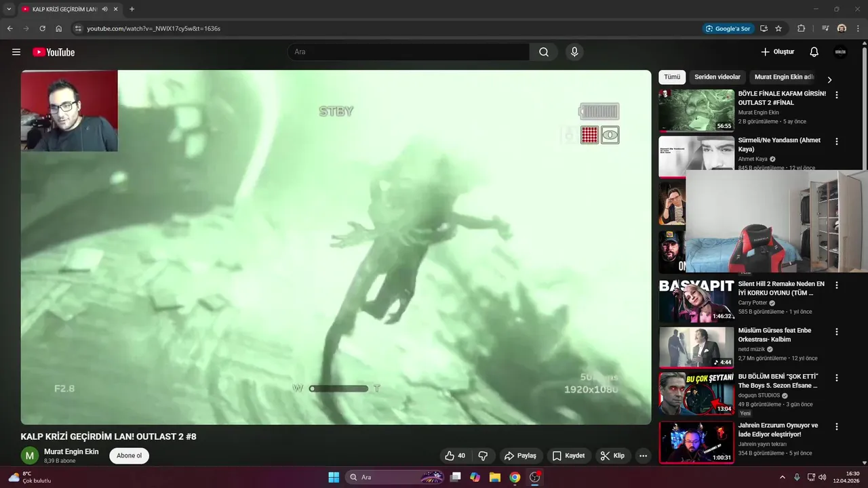Open the YouTube hamburger guide menu

coord(16,52)
